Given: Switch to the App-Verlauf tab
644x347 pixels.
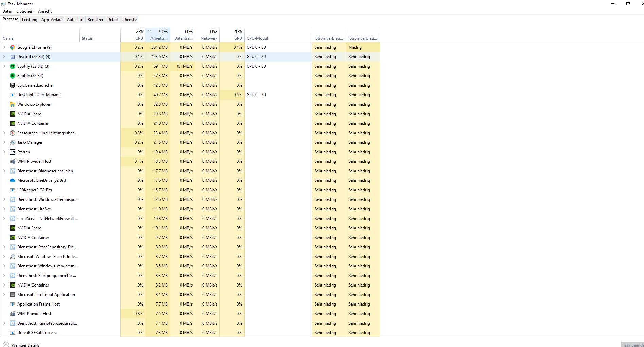Looking at the screenshot, I should coord(52,20).
